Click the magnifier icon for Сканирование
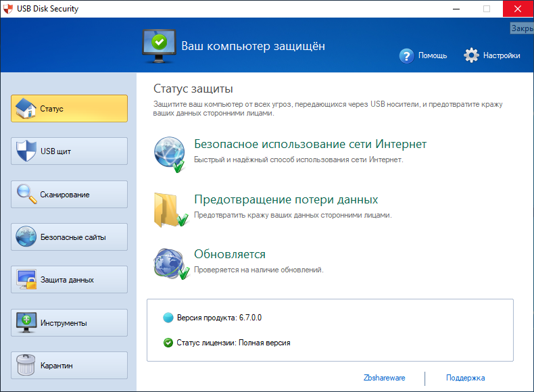 [x=26, y=194]
